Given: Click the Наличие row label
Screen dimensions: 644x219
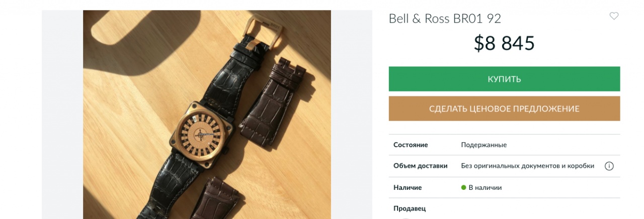Looking at the screenshot, I should tap(408, 187).
